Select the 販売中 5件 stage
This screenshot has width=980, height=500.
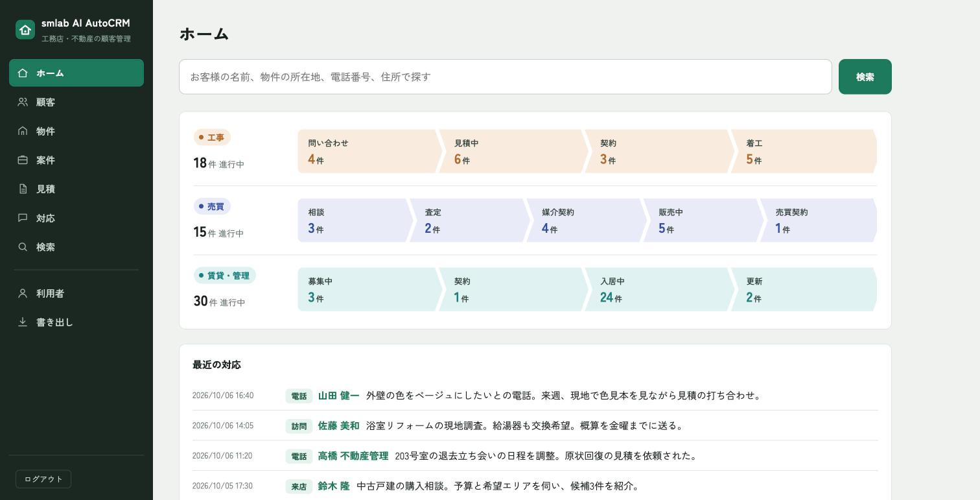pos(704,220)
